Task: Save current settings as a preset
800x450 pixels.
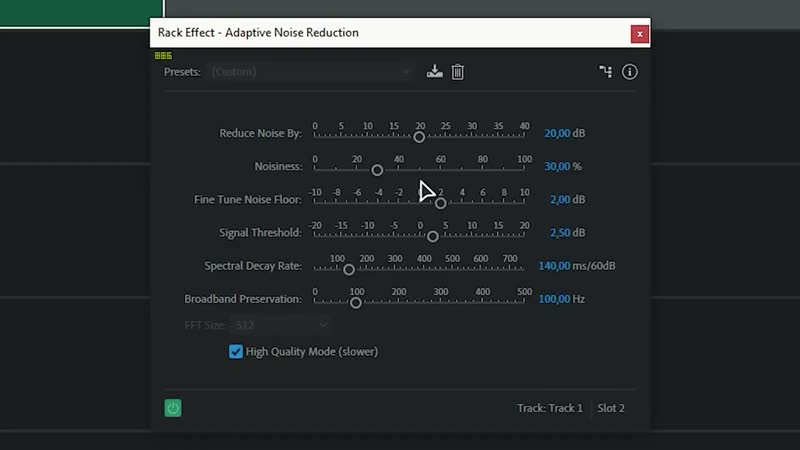Action: (434, 71)
